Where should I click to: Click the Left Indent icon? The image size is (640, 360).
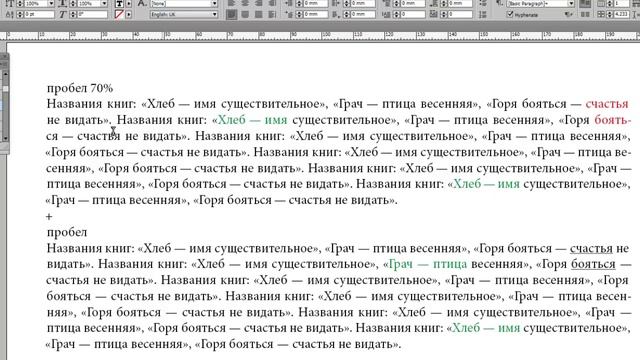[289, 4]
